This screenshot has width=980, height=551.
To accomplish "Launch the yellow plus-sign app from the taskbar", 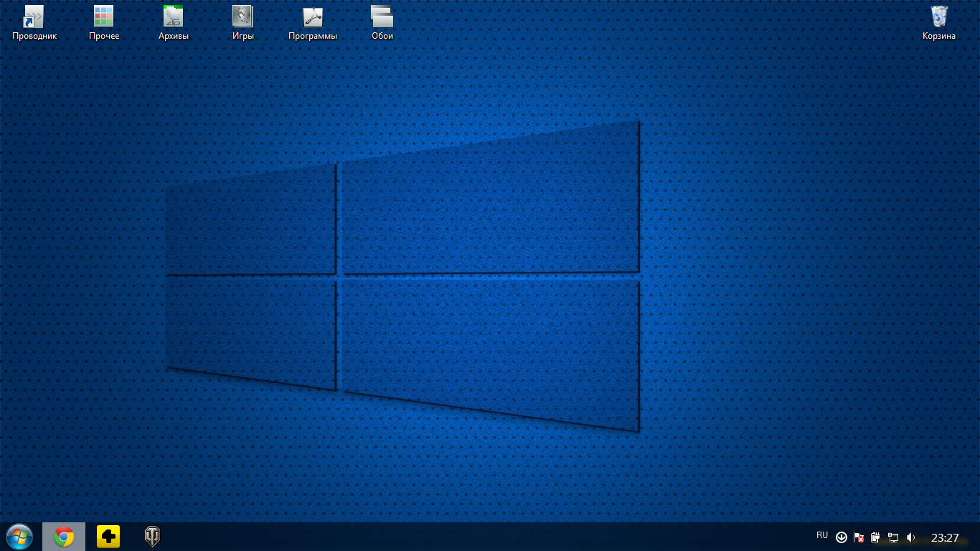I will point(108,537).
